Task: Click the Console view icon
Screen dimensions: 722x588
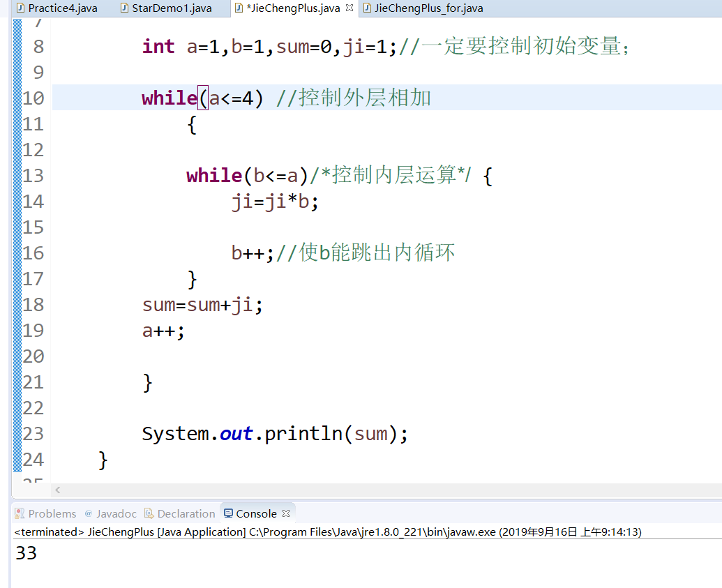Action: click(230, 513)
